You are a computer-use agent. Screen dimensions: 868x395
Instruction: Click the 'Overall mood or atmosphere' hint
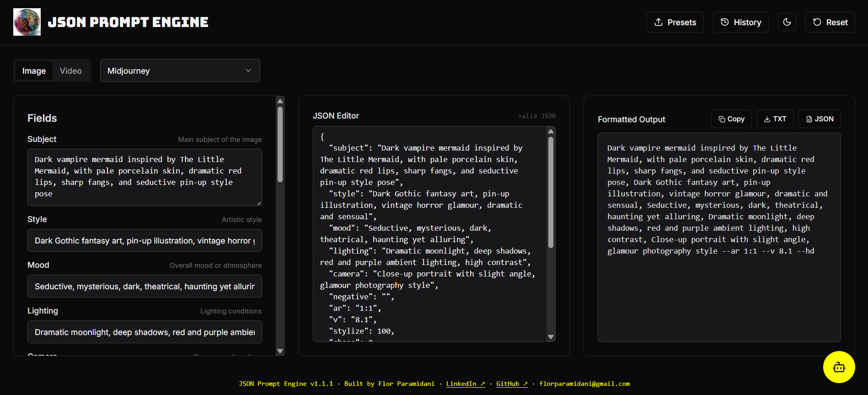[x=215, y=265]
